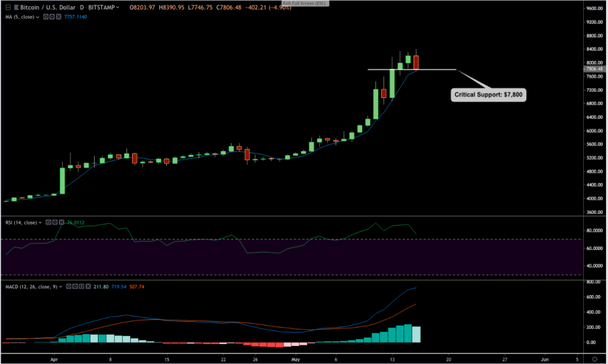This screenshot has width=608, height=364.
Task: Click Exit Full Screen (ESC)
Action: 305,3
